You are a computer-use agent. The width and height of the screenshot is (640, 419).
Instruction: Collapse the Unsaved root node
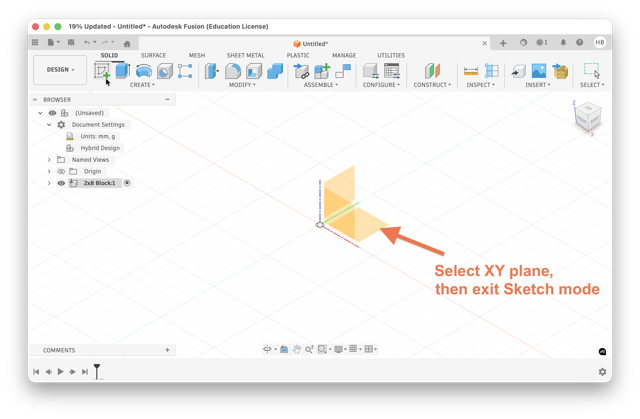click(x=40, y=113)
